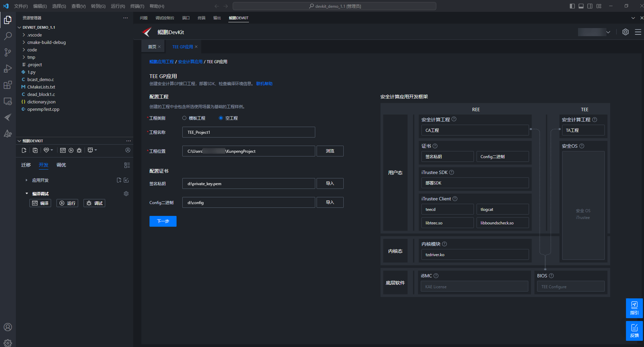644x347 pixels.
Task: Switch to the 迁移 tab
Action: pos(26,165)
